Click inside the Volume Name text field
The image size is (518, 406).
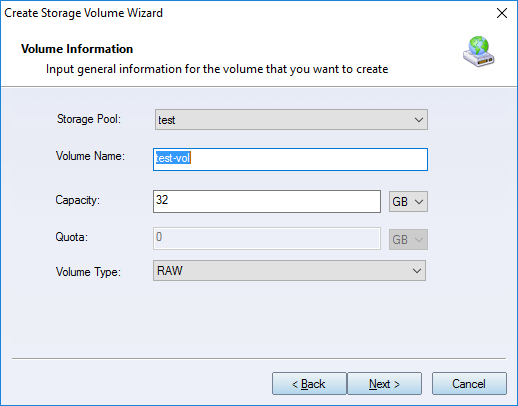[x=290, y=159]
